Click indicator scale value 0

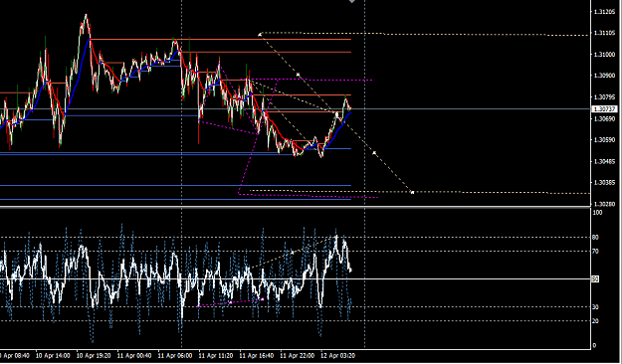594,346
